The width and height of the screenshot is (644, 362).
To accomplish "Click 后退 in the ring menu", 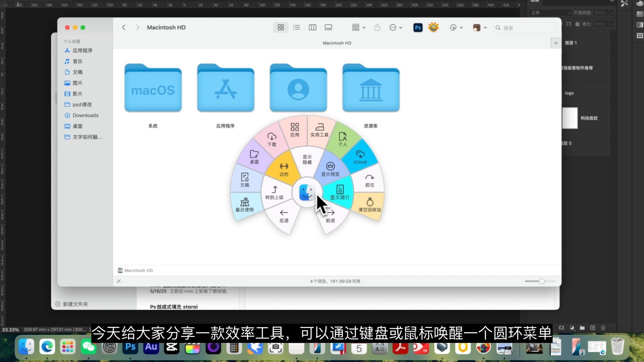I will coord(284,216).
